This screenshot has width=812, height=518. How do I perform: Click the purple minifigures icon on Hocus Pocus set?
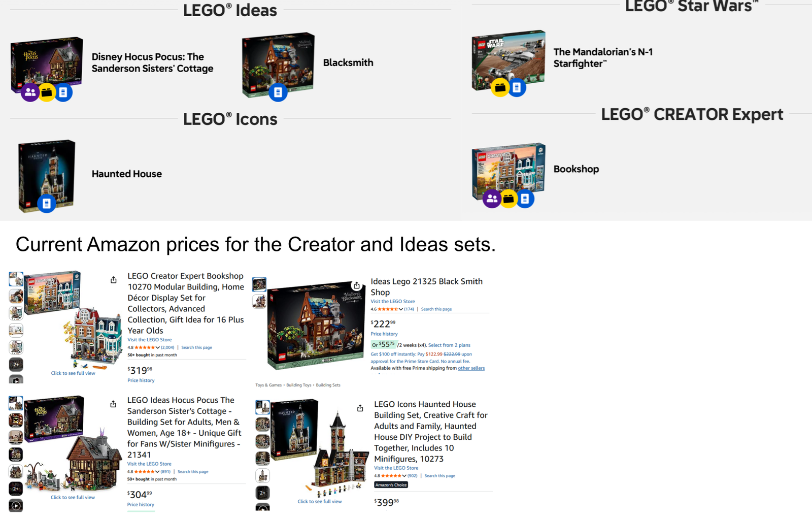(x=30, y=92)
